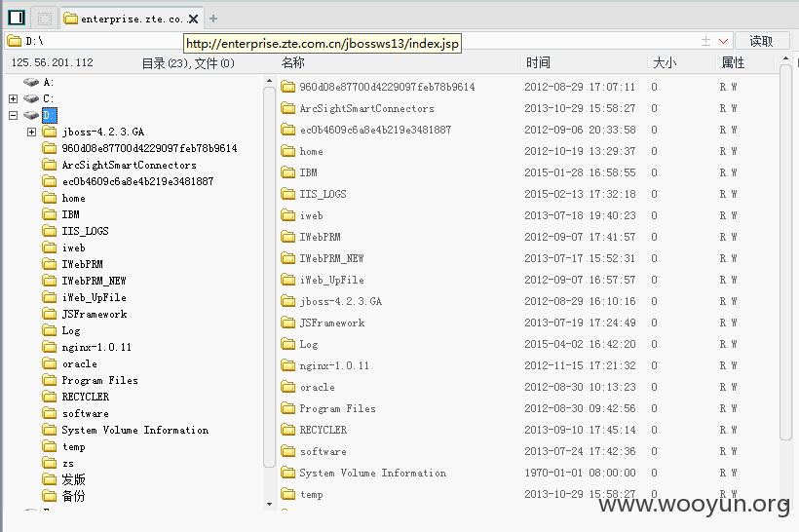The image size is (799, 532).
Task: Click the 1970-01-01 08:00:00 time cell
Action: click(x=580, y=473)
